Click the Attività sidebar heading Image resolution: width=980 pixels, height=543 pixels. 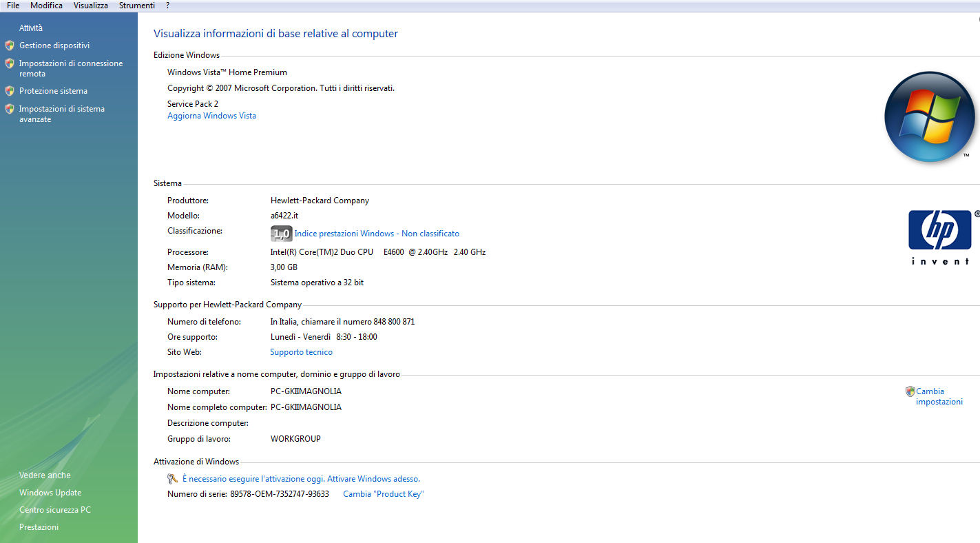tap(31, 28)
